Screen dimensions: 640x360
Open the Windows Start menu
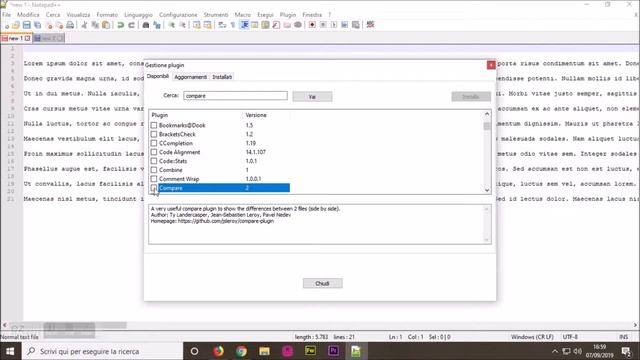click(10, 351)
